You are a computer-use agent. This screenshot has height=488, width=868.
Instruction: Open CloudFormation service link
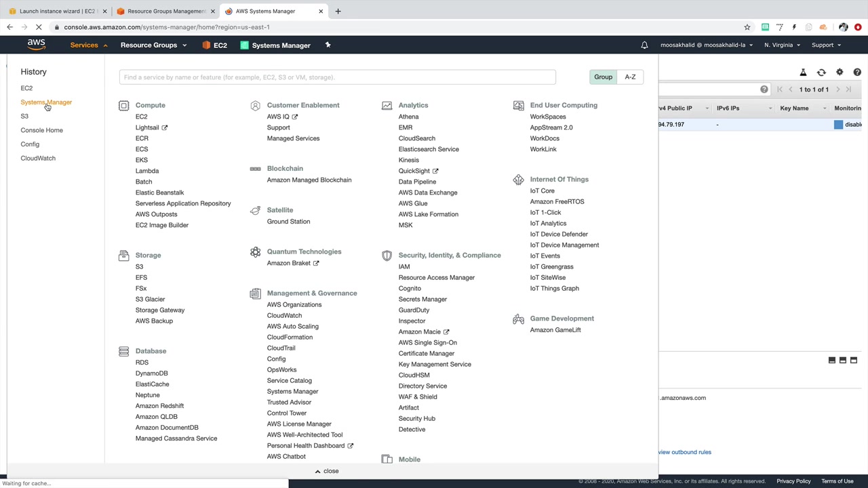pos(290,338)
